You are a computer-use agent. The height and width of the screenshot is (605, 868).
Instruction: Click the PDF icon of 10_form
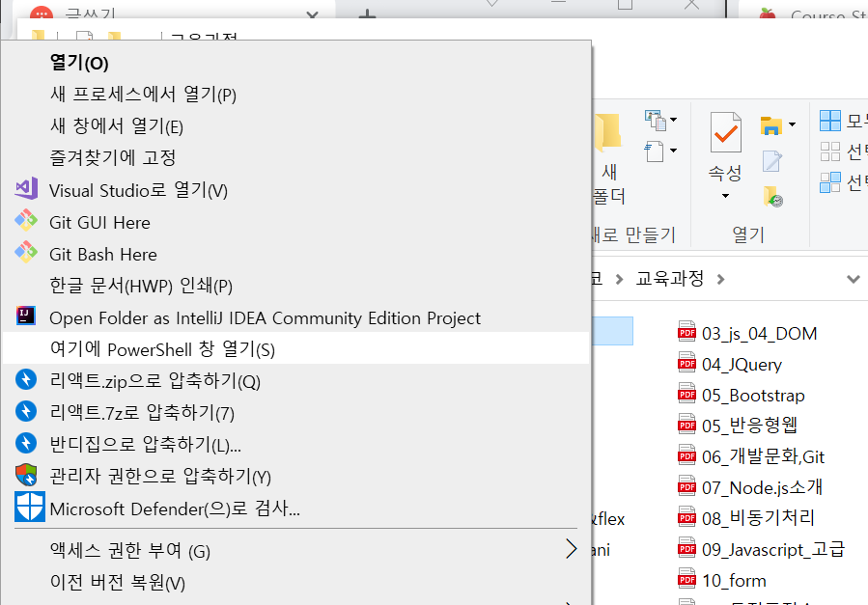click(687, 579)
